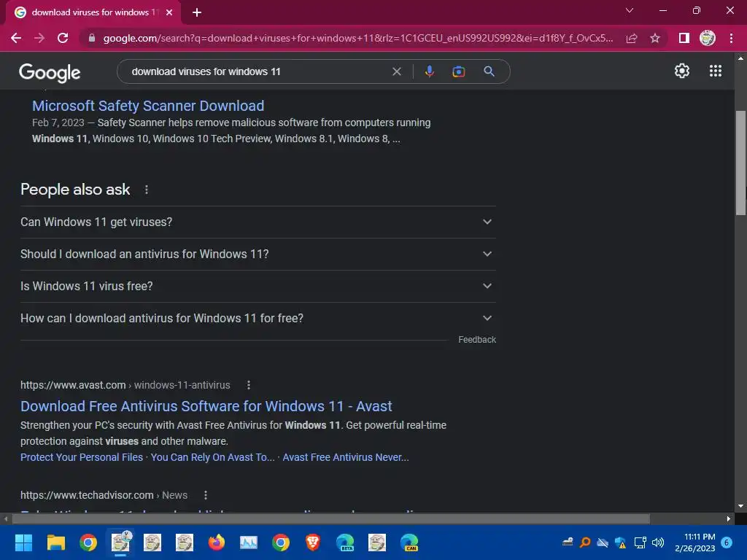Open Edge Beta from the taskbar
This screenshot has width=747, height=560.
[x=345, y=542]
